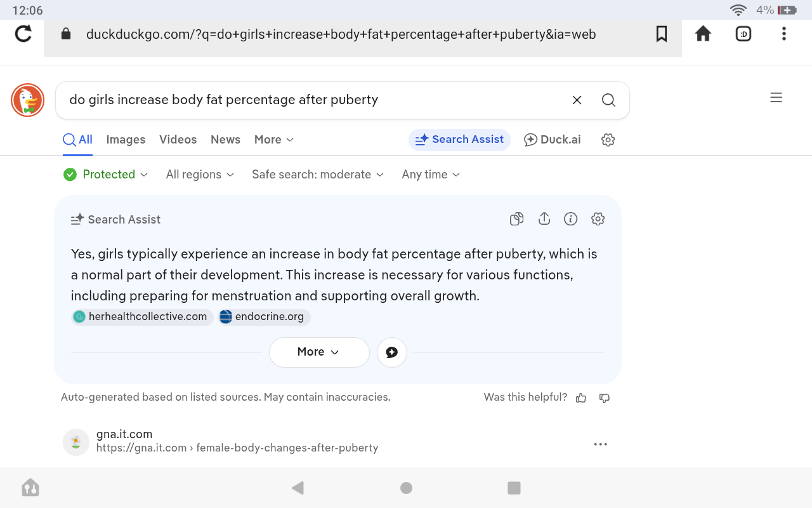The width and height of the screenshot is (812, 508).
Task: Switch to the Images tab
Action: [126, 140]
